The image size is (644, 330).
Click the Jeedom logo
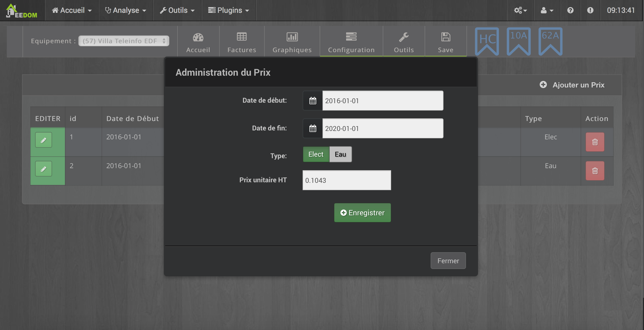22,11
